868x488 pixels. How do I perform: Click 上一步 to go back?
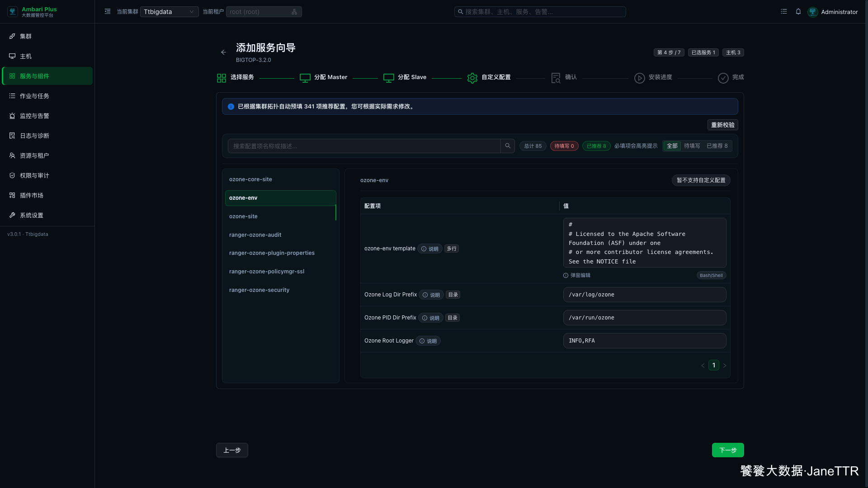[232, 450]
